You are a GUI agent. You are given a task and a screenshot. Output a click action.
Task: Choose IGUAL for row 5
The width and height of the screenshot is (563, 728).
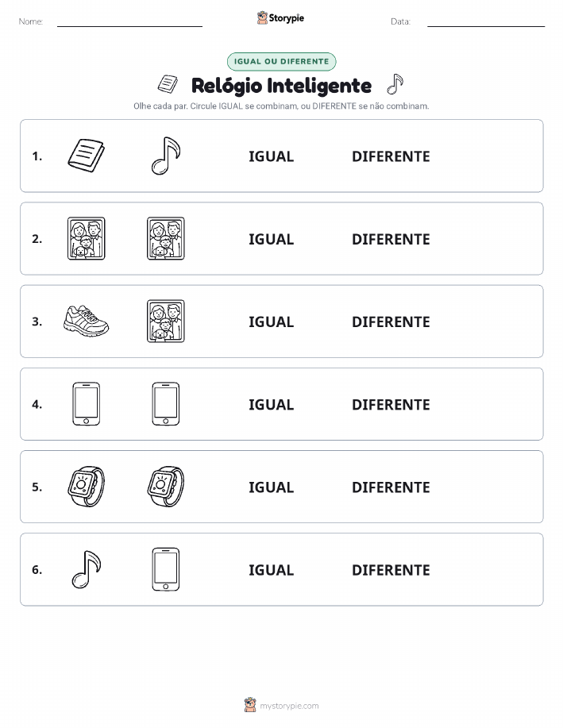click(272, 487)
